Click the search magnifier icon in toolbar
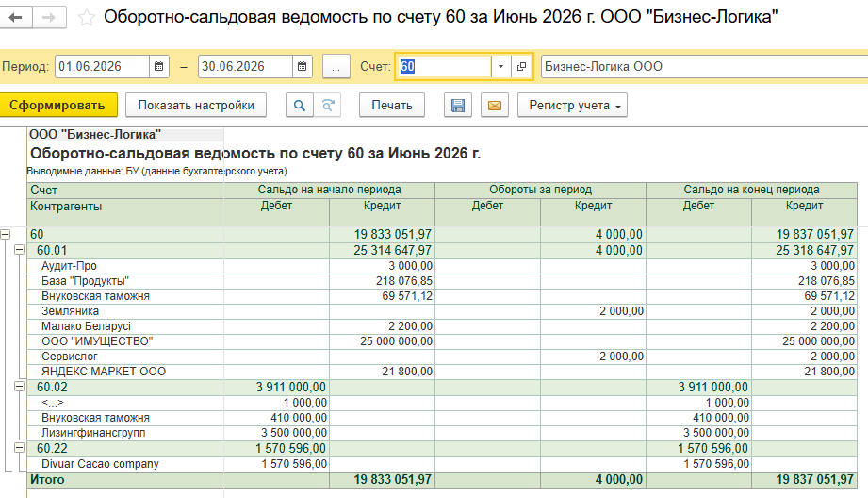The height and width of the screenshot is (498, 868). coord(300,106)
